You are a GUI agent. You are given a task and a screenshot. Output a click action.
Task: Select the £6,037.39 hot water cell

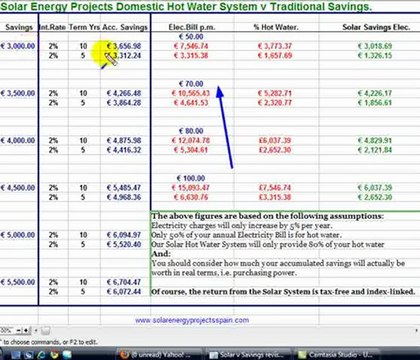[x=275, y=140]
